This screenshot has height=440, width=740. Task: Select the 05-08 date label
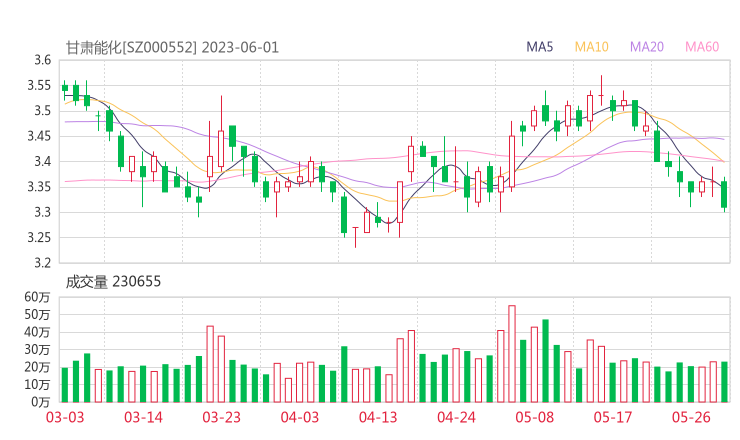point(534,417)
